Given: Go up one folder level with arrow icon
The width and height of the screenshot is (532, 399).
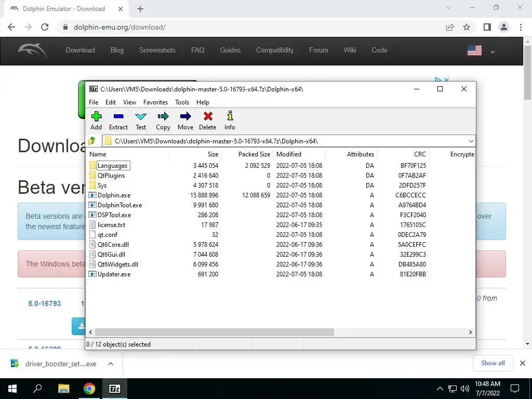Looking at the screenshot, I should [x=92, y=141].
